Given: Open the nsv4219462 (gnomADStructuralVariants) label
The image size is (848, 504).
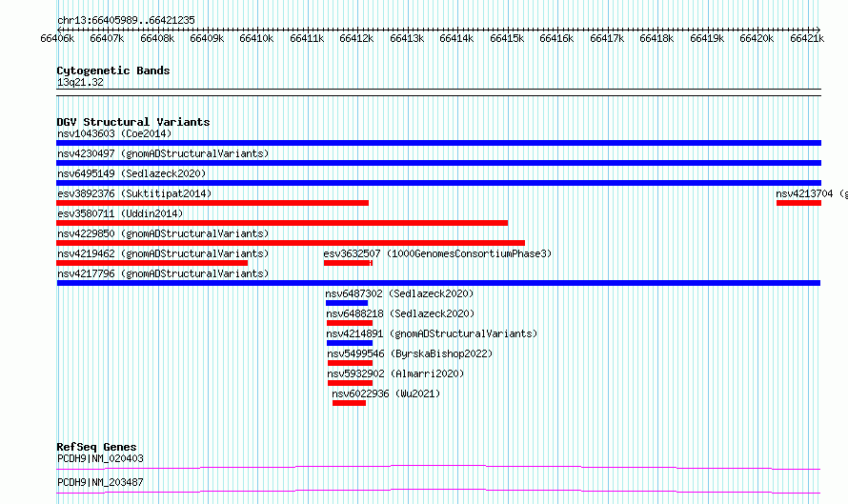Looking at the screenshot, I should pos(163,253).
